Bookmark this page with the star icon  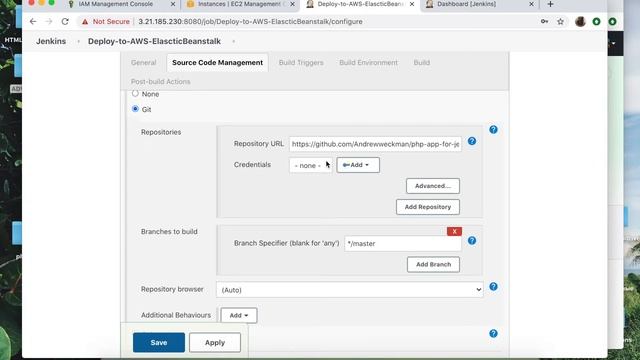coord(560,22)
